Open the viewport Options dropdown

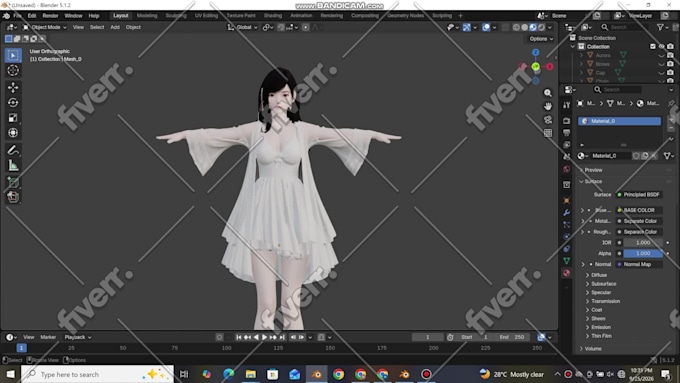coord(541,39)
